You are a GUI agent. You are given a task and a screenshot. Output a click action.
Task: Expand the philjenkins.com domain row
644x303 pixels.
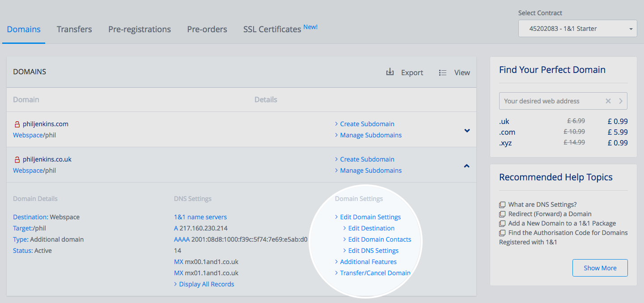[x=467, y=131]
